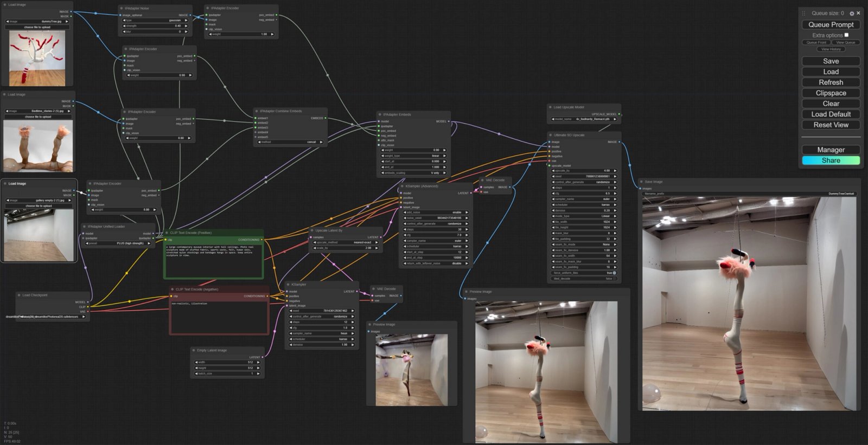Collapse the Load Checkpoint node dot
The height and width of the screenshot is (445, 868).
(x=19, y=295)
